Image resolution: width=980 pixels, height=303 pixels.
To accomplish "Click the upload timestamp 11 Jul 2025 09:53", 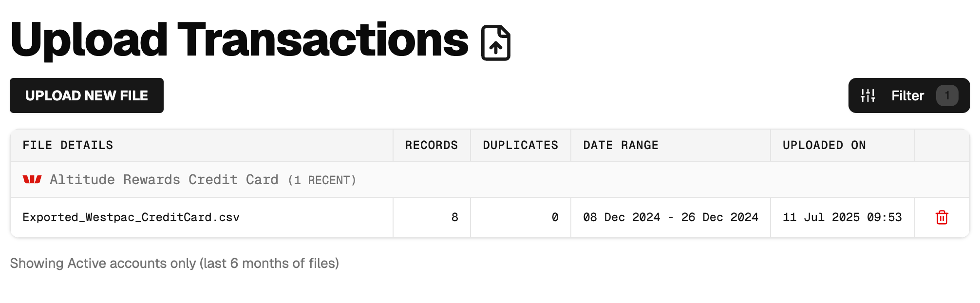I will 842,217.
